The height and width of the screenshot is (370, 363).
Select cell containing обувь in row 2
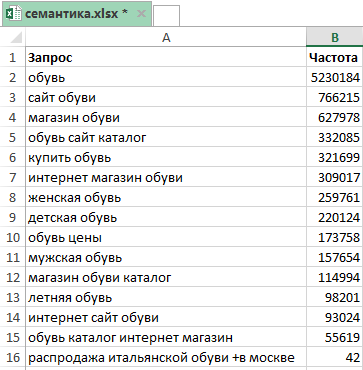(166, 77)
